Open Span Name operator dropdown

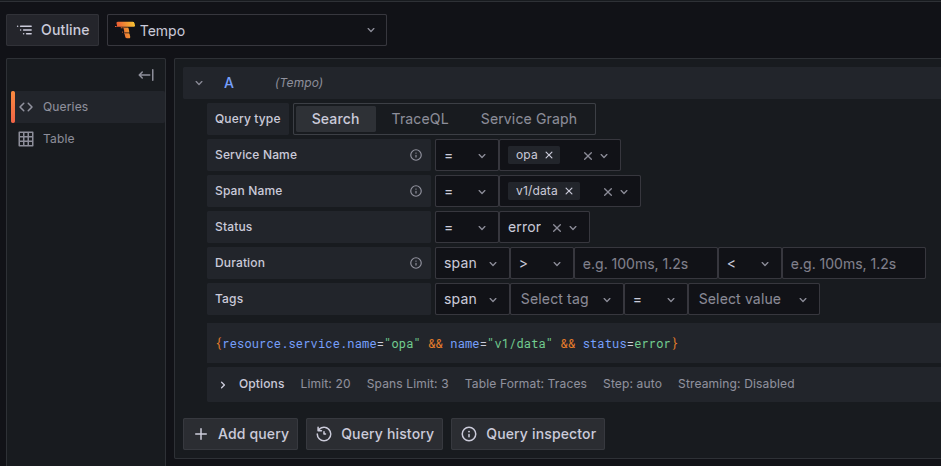point(466,191)
